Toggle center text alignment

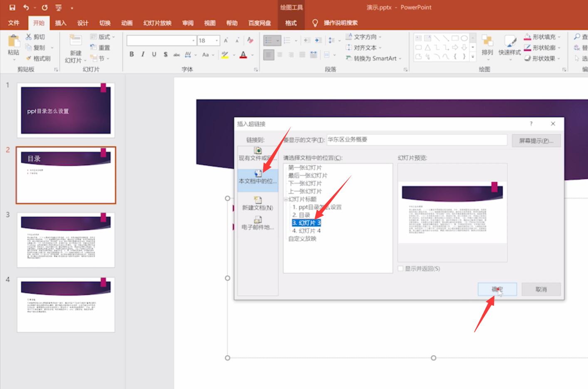tap(280, 54)
